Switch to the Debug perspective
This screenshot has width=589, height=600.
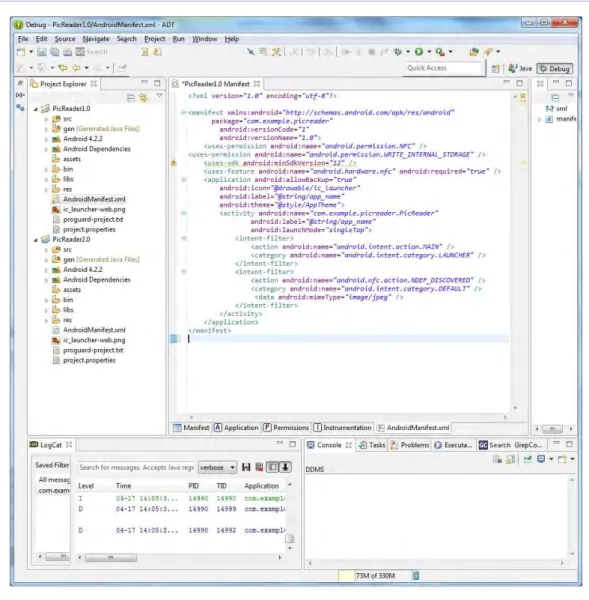coord(555,68)
